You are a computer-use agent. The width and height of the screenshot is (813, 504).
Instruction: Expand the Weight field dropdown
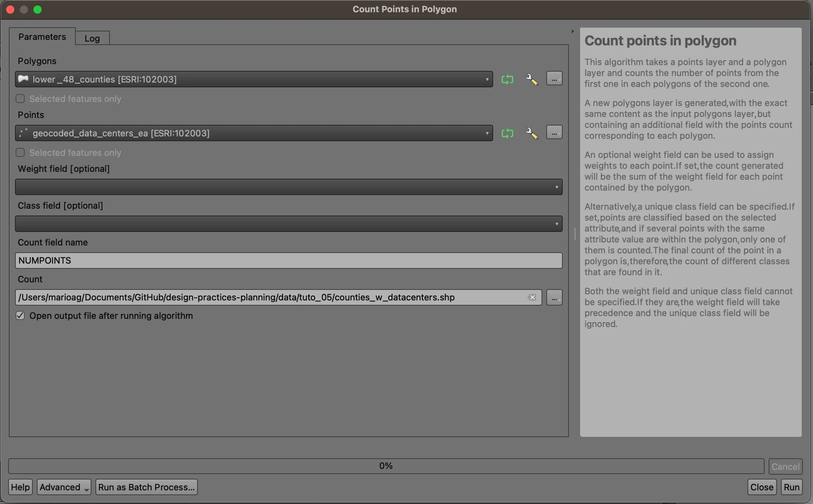coord(289,187)
